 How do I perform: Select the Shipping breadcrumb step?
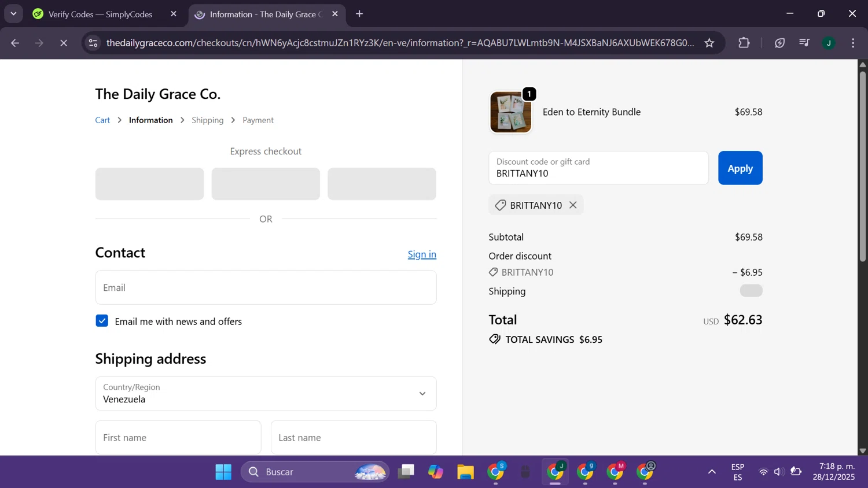[x=207, y=120]
